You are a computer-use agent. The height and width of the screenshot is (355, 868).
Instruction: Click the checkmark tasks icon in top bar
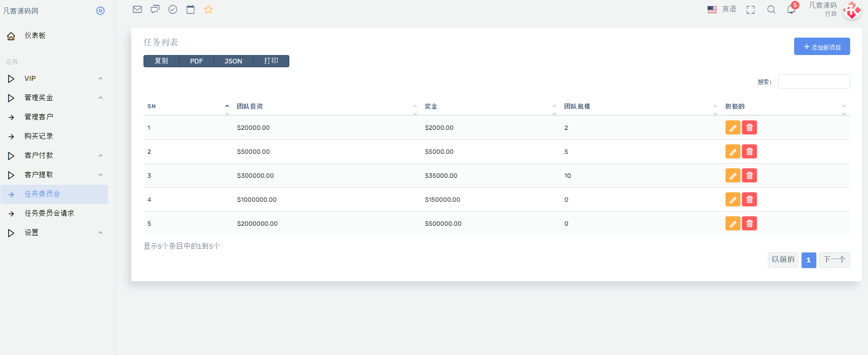tap(173, 9)
